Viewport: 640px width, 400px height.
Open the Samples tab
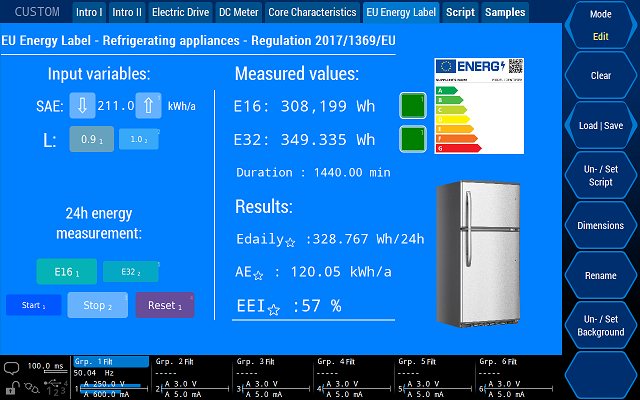click(505, 13)
